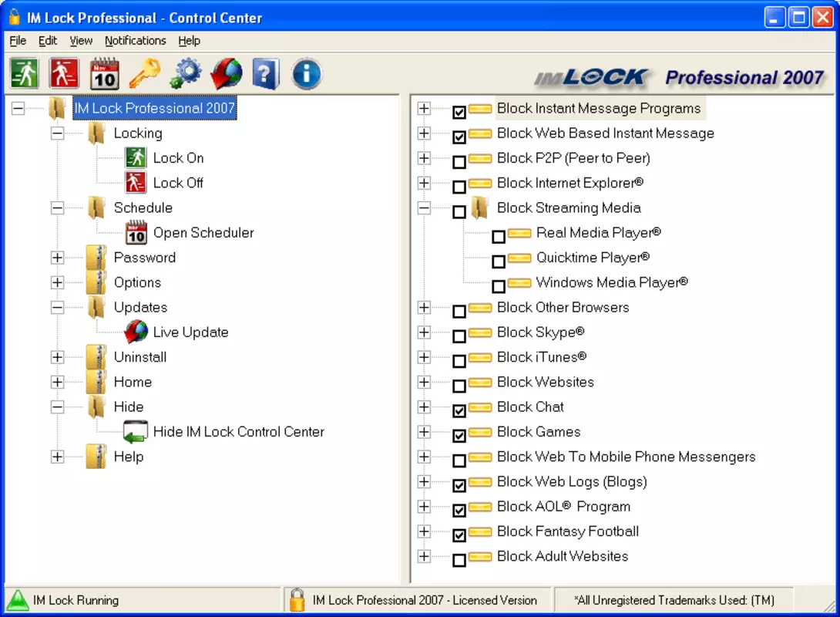Screen dimensions: 840x617
Task: Click the Updates open folder icon
Action: coord(96,307)
